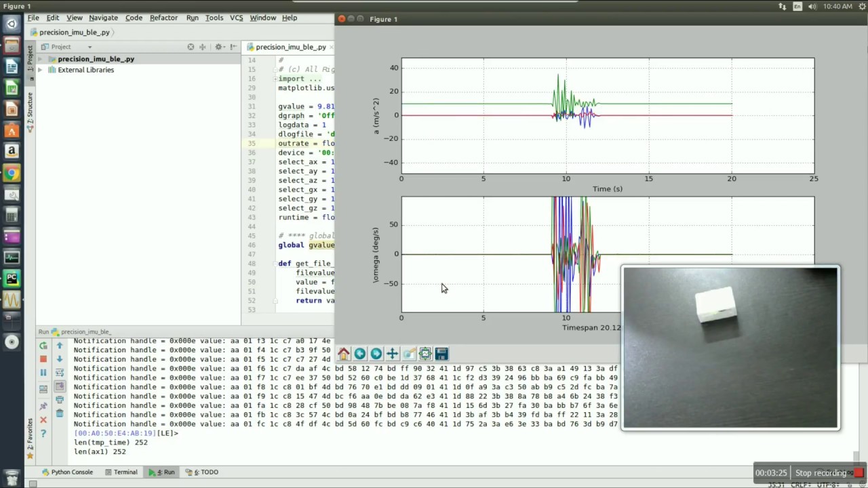
Task: Toggle soft-wrap in Run console
Action: pos(60,373)
